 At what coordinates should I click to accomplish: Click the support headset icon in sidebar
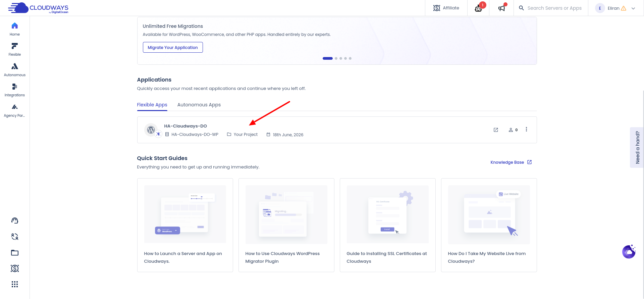click(x=15, y=220)
